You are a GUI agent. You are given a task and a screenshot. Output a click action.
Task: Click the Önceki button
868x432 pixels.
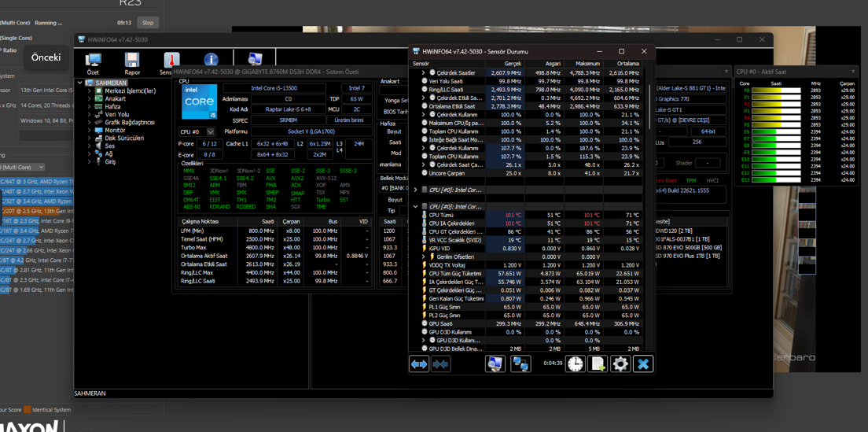(x=46, y=57)
